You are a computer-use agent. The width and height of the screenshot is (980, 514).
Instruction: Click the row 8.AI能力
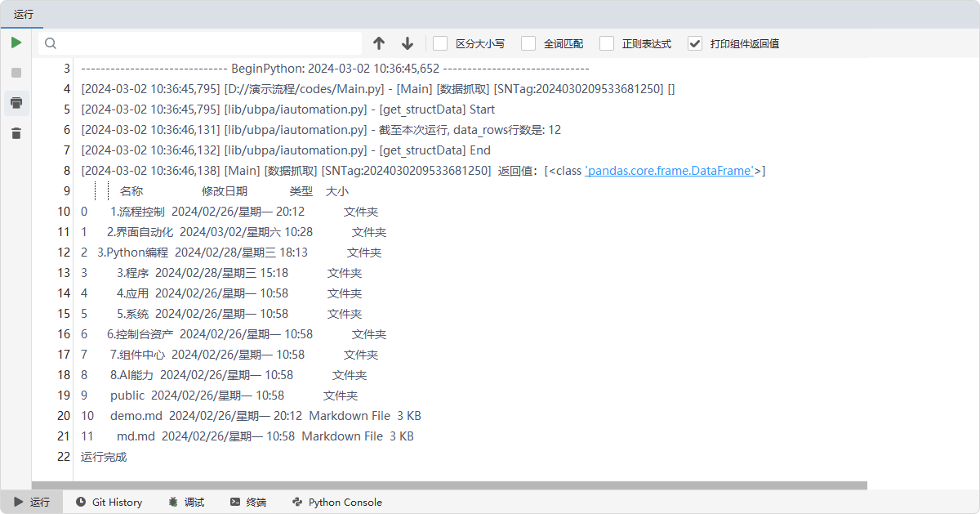224,375
